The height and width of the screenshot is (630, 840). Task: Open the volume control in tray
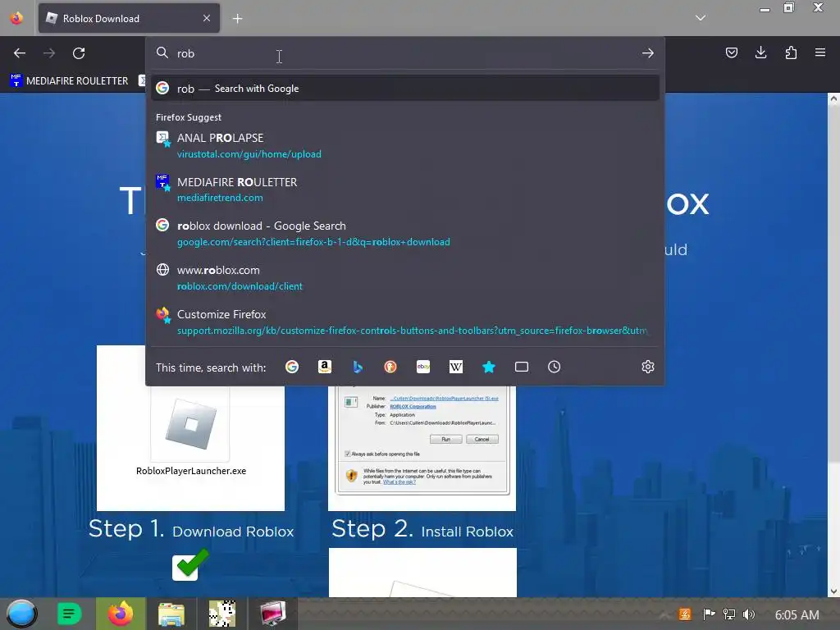(749, 614)
